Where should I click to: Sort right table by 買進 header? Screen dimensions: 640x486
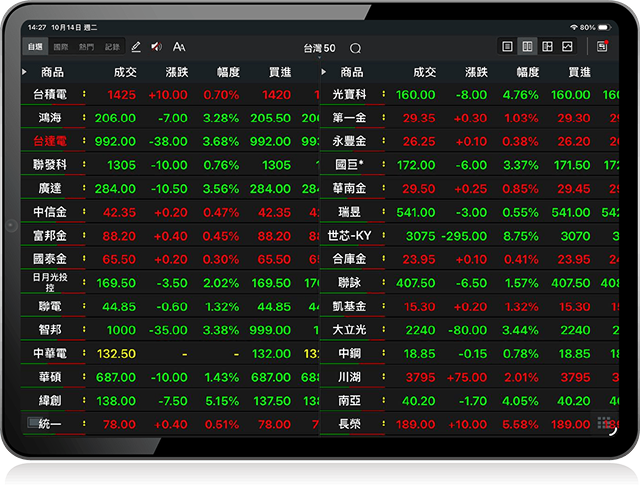(x=580, y=72)
